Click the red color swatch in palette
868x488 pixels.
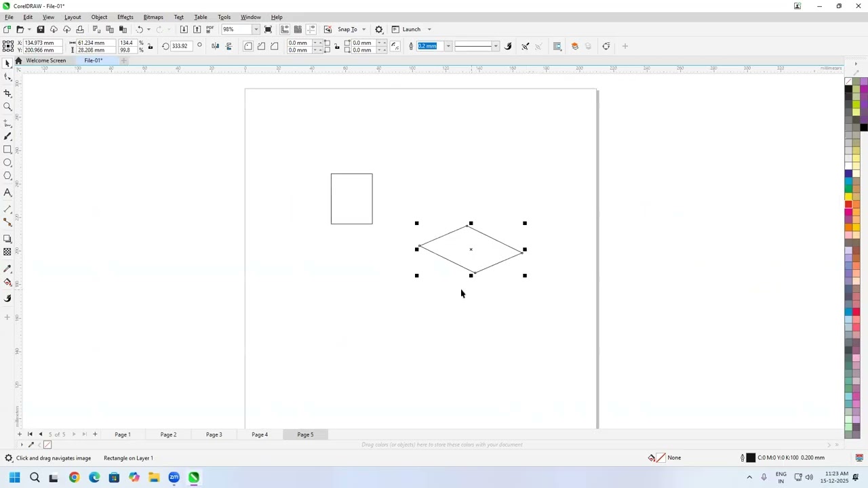(x=848, y=204)
